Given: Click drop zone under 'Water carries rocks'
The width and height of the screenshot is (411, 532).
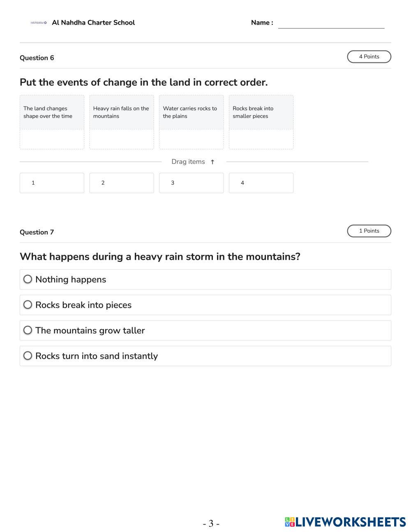Looking at the screenshot, I should 191,139.
